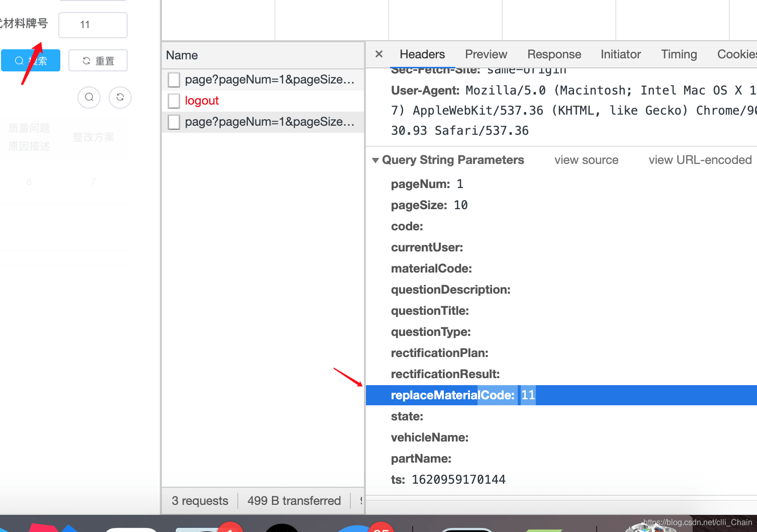Open the Response tab
Image resolution: width=757 pixels, height=532 pixels.
tap(554, 54)
